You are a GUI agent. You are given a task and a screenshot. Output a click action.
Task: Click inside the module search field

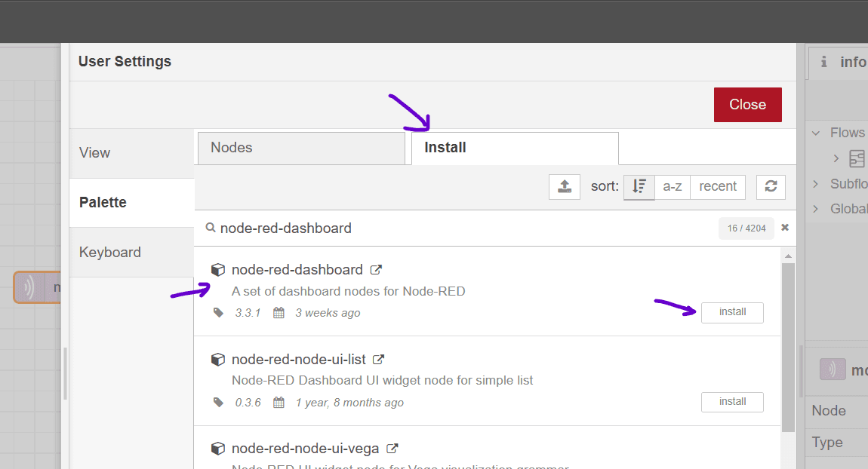click(x=453, y=227)
